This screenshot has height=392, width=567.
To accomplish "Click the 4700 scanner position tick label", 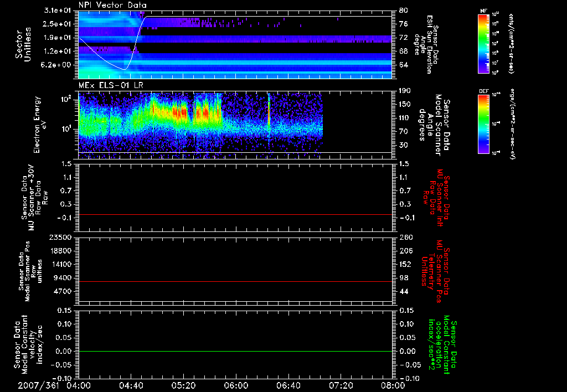I will pos(63,291).
